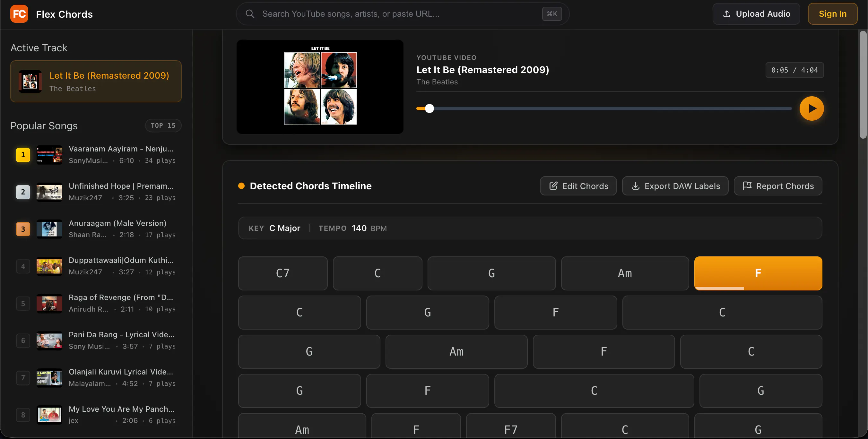This screenshot has width=868, height=439.
Task: Open Pani Da Rang Lyrical Video song
Action: (x=96, y=340)
